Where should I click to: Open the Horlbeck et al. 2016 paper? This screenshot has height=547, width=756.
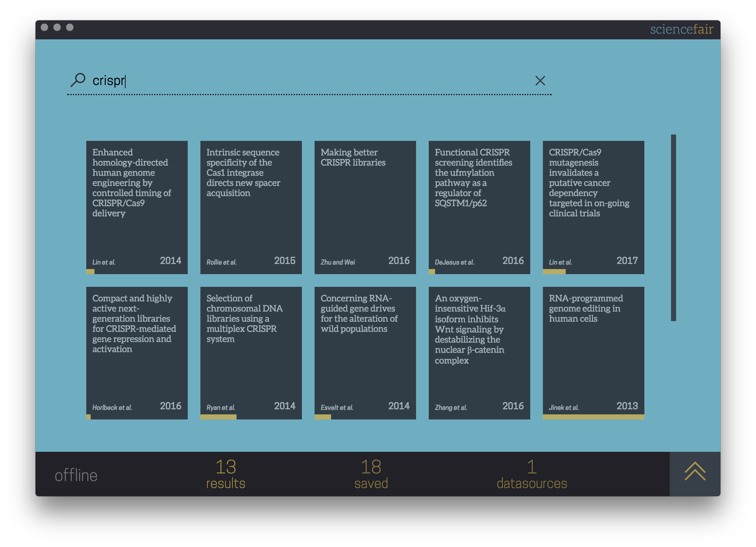click(x=137, y=352)
